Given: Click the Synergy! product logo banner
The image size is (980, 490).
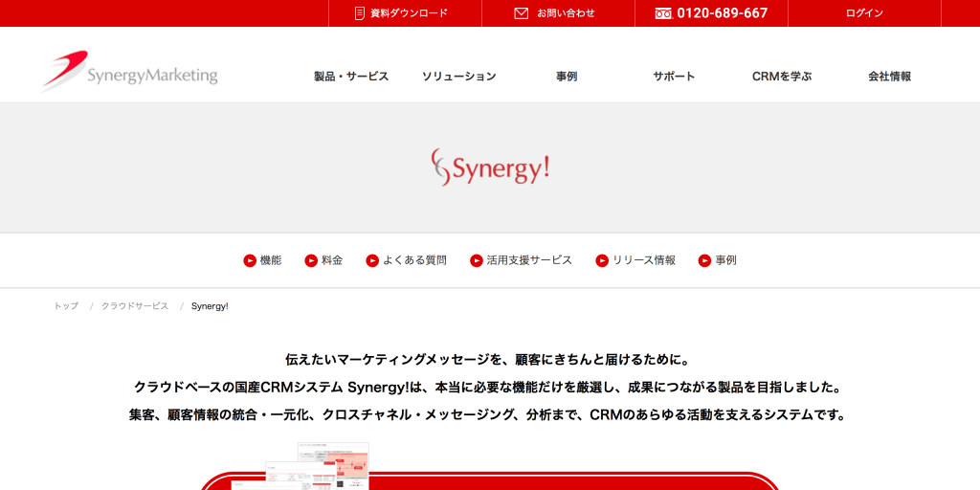Looking at the screenshot, I should [x=490, y=167].
